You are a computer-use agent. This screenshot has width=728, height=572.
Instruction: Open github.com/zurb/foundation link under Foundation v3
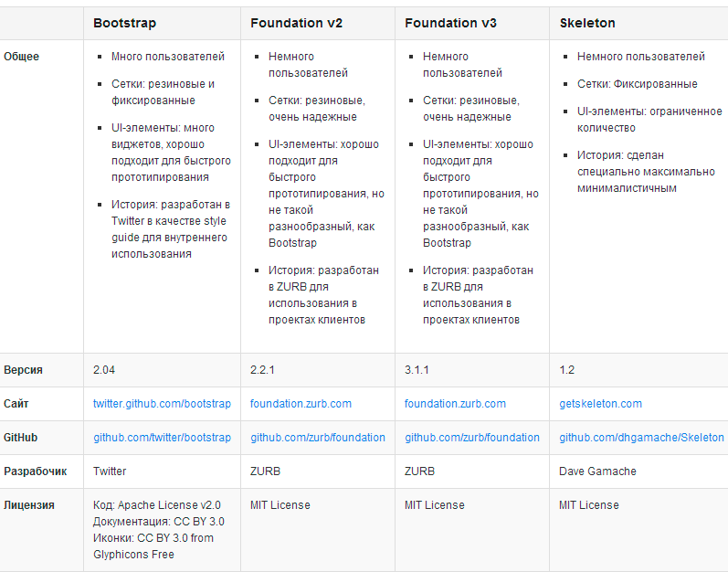point(472,438)
